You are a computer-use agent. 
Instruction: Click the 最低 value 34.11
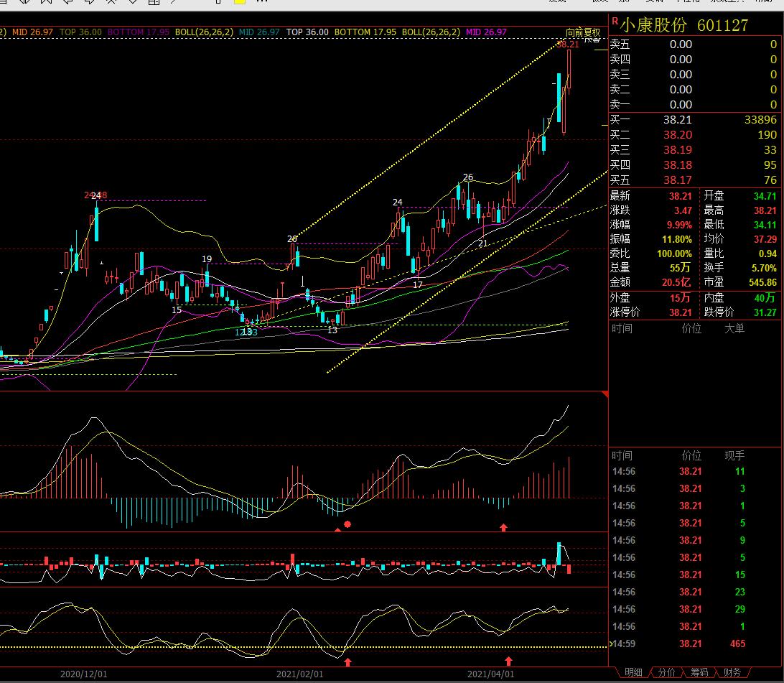[x=765, y=225]
